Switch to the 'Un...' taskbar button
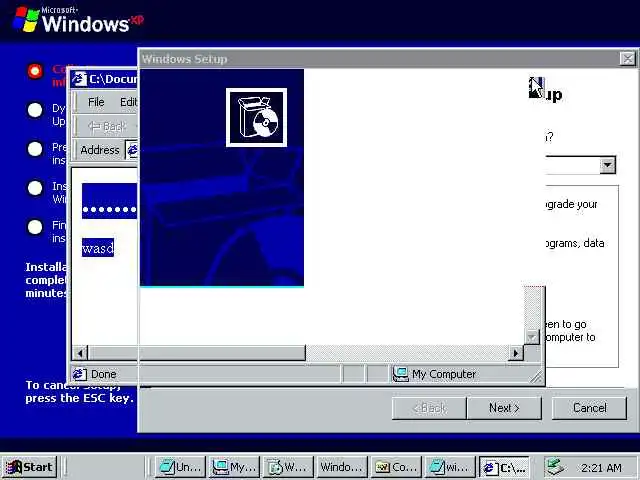Screen dimensions: 640x480 [x=180, y=467]
